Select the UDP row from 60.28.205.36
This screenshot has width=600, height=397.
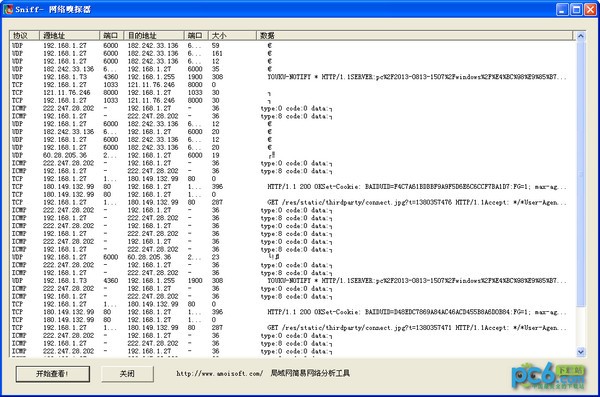pyautogui.click(x=293, y=155)
